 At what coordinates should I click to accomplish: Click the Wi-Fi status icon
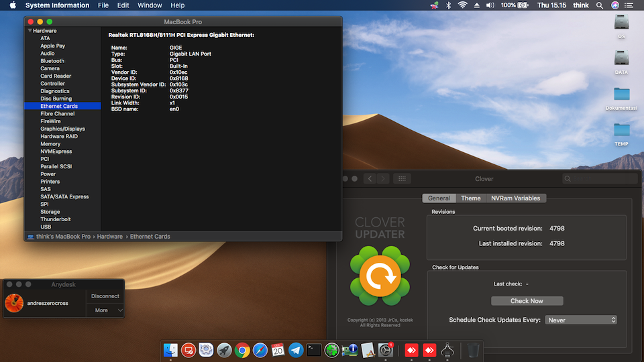tap(462, 5)
